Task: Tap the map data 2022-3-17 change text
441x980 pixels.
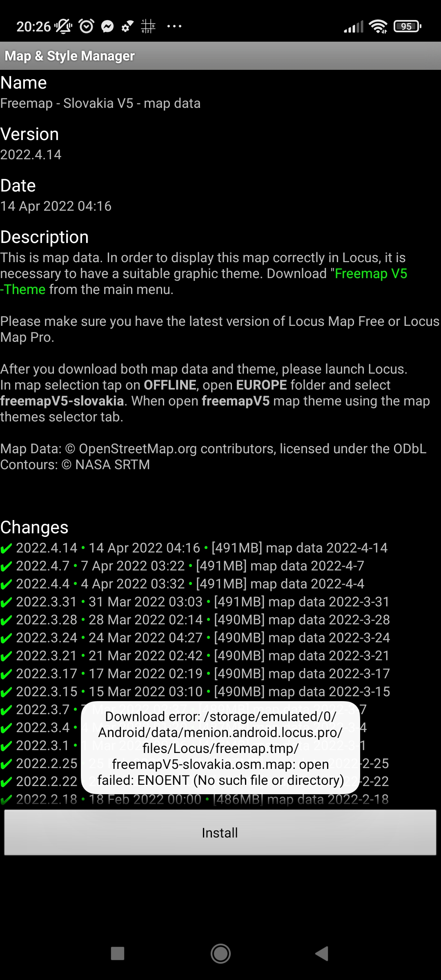Action: (329, 674)
